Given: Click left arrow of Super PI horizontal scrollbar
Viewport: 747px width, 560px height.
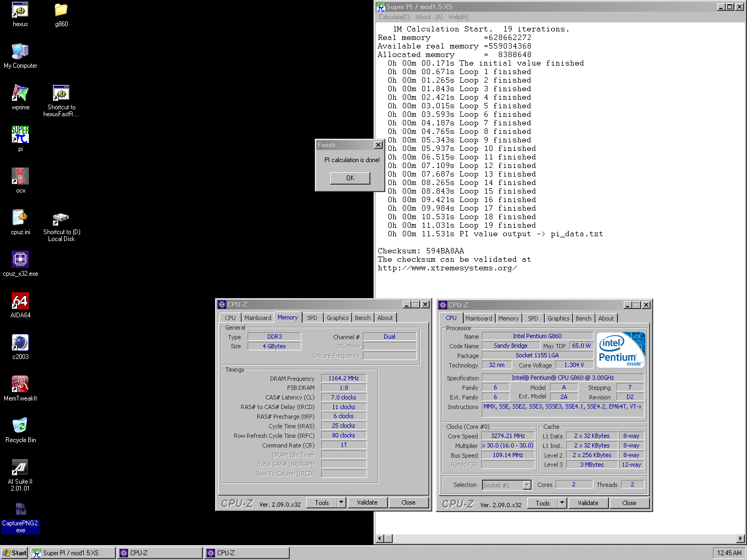Looking at the screenshot, I should tap(380, 538).
